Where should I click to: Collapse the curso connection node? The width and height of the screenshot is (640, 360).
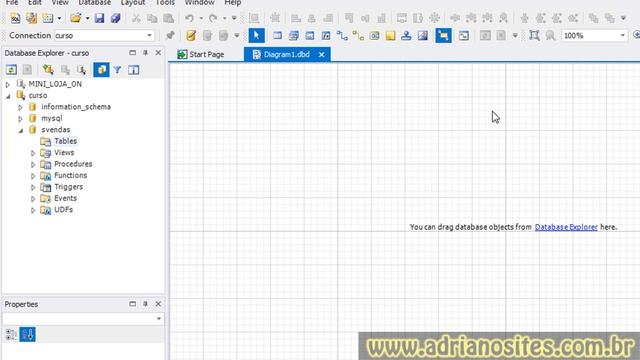tap(8, 96)
